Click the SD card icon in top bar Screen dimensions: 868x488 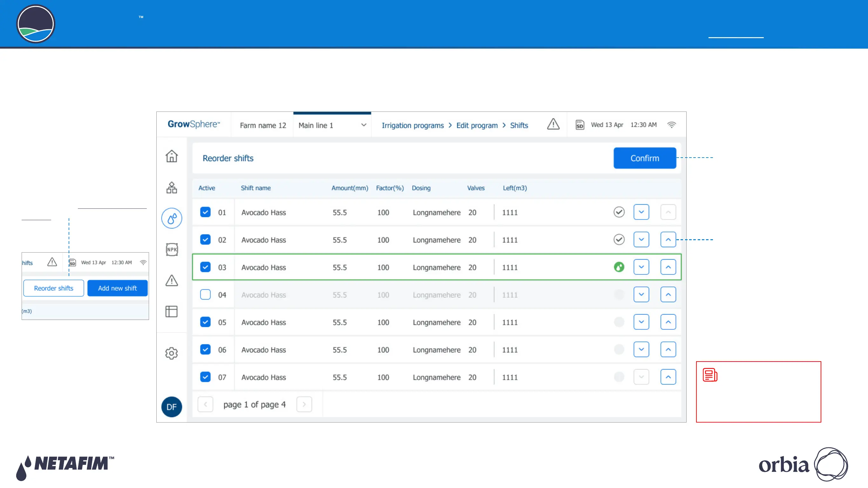(x=580, y=125)
